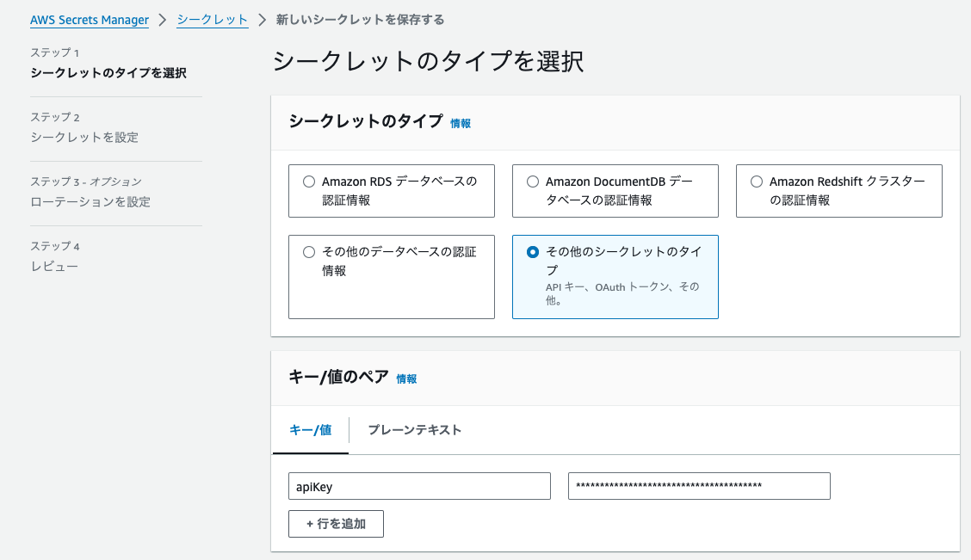Click the apiKey key input field

[419, 486]
